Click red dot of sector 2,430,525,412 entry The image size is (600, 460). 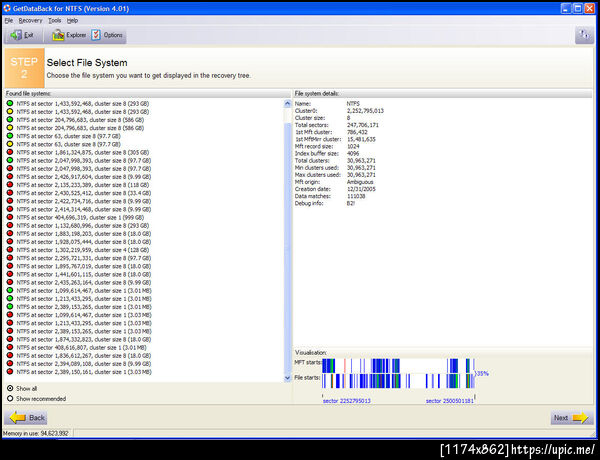coord(10,192)
